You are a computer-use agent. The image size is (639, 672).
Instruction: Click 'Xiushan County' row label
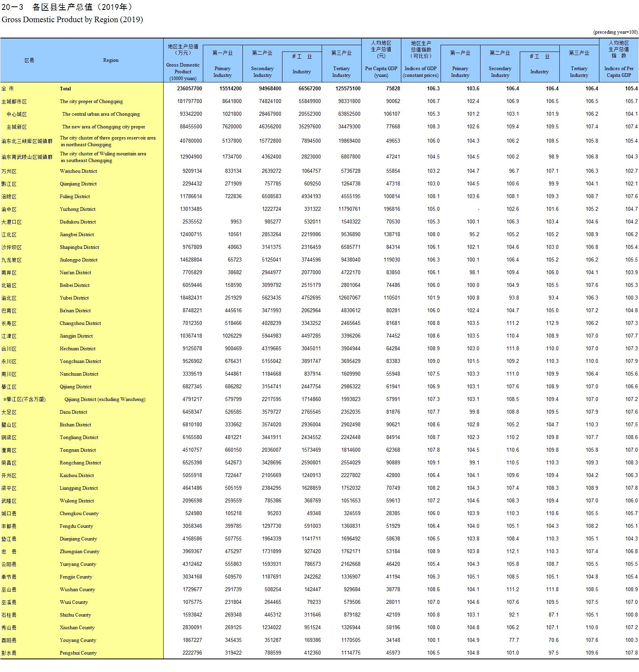pyautogui.click(x=77, y=628)
